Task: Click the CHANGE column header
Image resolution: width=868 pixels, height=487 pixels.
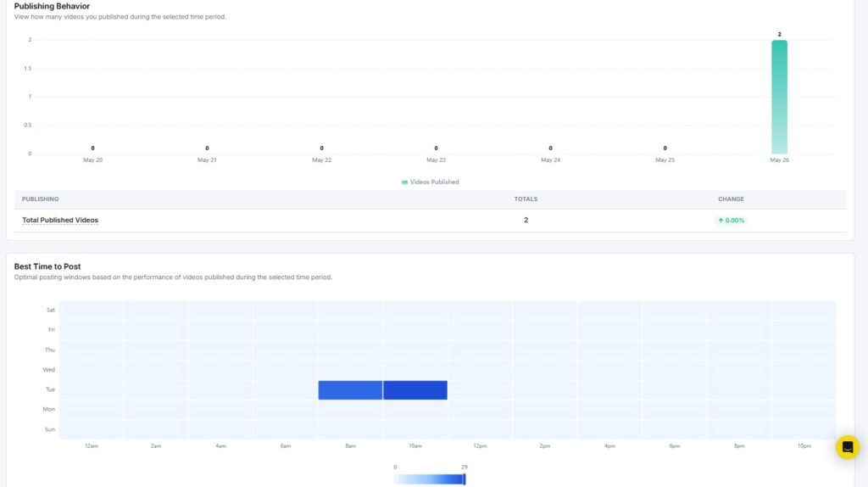Action: click(731, 199)
